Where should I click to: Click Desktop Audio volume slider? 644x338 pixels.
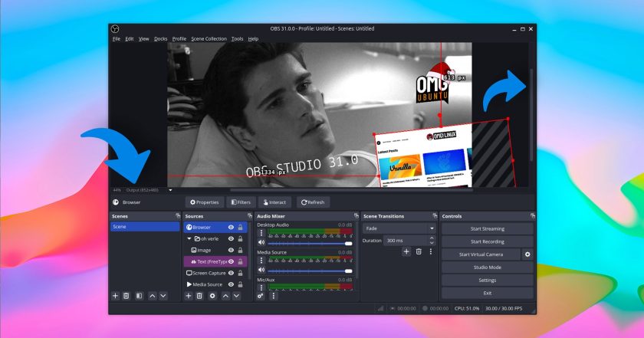[x=310, y=244]
